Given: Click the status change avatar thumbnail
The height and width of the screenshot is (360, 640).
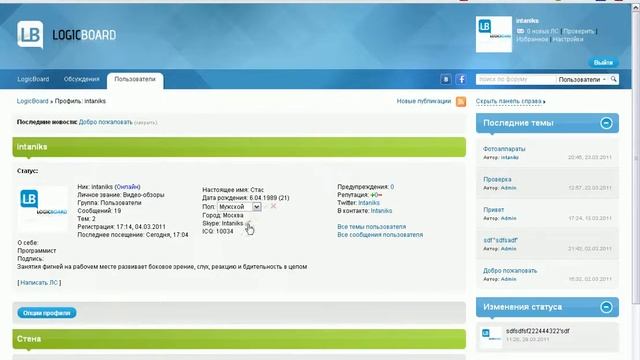Looking at the screenshot, I should click(491, 337).
